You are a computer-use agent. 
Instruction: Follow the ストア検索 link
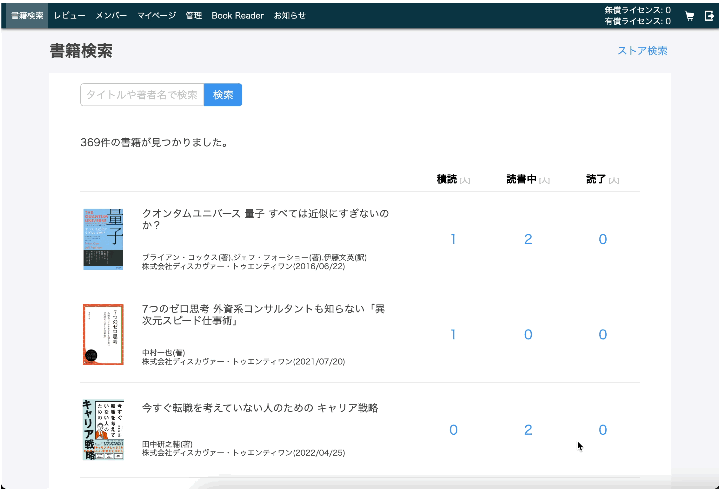coord(642,51)
